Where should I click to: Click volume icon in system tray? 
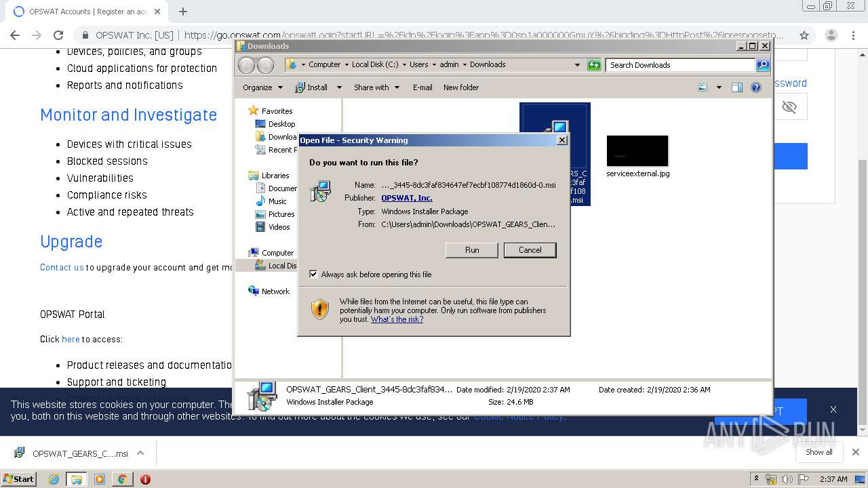click(787, 479)
